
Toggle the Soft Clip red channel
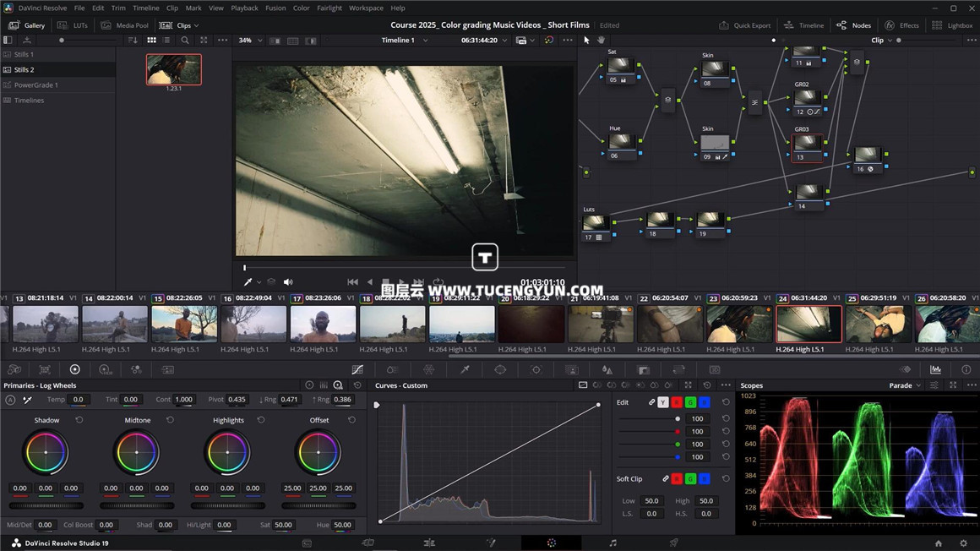(x=677, y=479)
